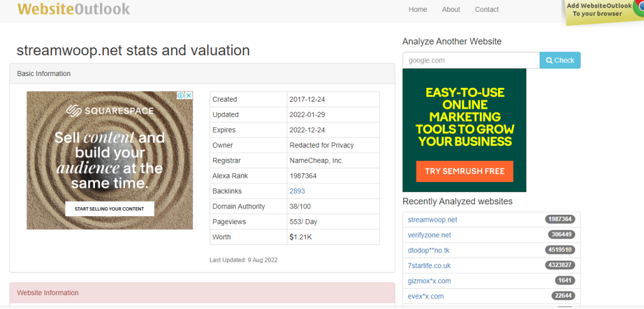Click the Last Updated: 9 Aug 2022 text

click(243, 260)
